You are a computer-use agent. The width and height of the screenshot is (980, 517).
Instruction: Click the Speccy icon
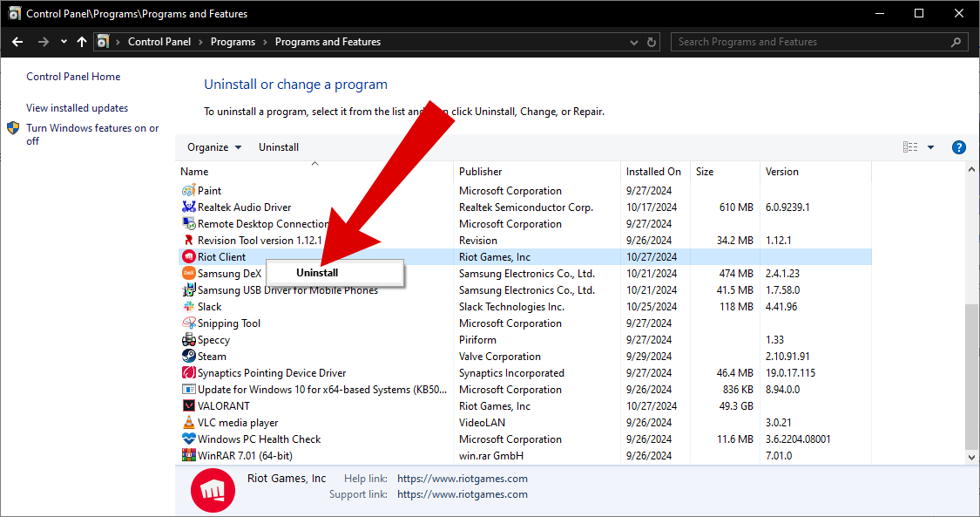[188, 339]
